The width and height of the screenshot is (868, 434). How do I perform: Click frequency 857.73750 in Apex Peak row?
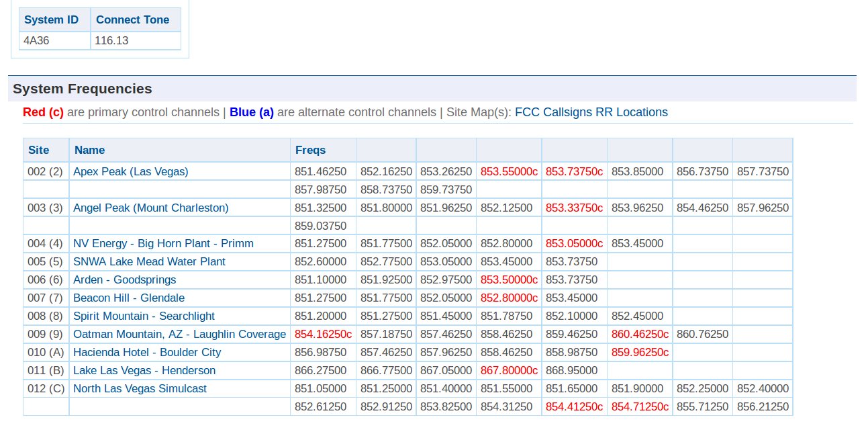[763, 171]
